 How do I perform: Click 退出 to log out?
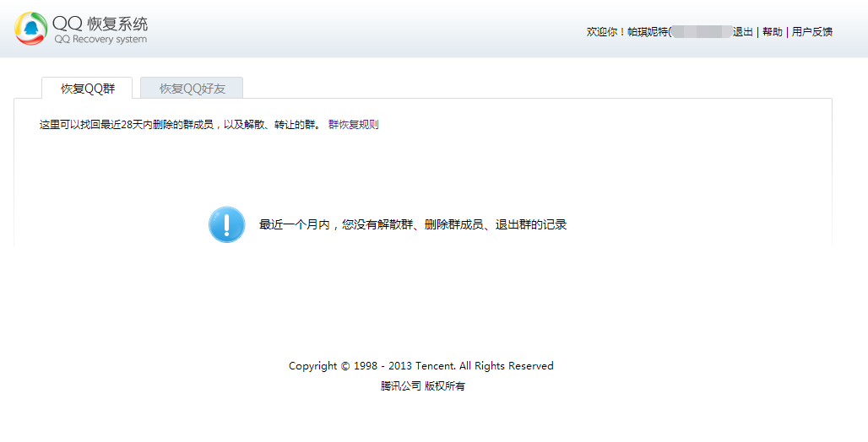pyautogui.click(x=743, y=31)
